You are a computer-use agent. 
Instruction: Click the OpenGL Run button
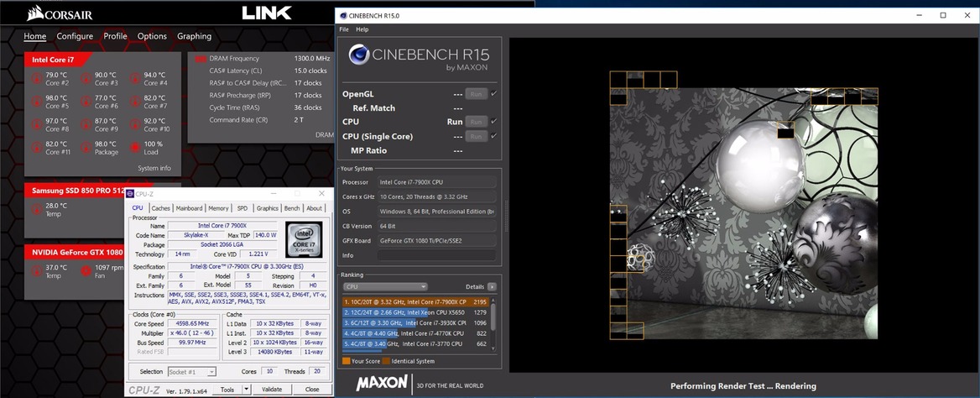(476, 94)
